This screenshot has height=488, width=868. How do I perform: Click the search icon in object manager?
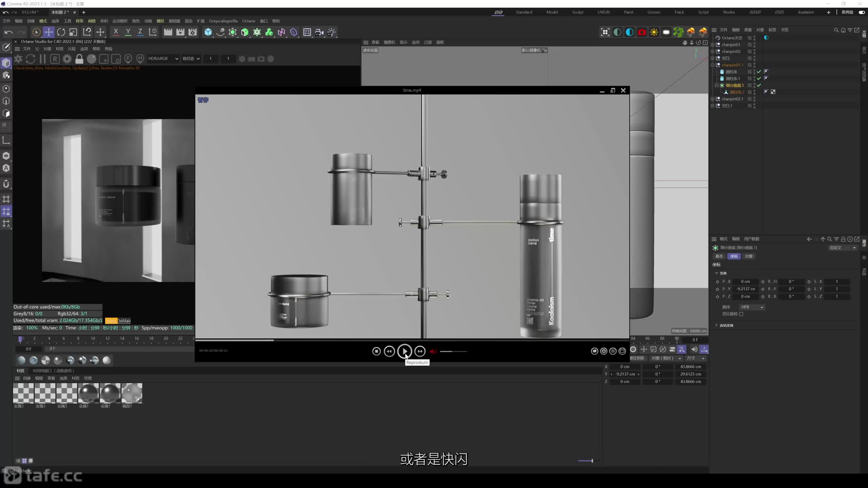pyautogui.click(x=836, y=30)
